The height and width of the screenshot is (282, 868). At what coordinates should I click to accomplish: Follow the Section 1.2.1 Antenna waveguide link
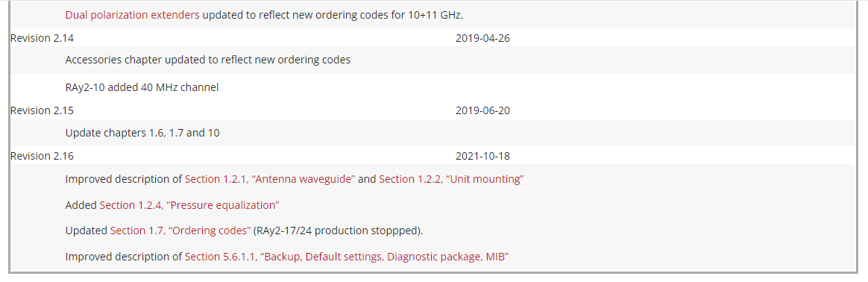[270, 179]
